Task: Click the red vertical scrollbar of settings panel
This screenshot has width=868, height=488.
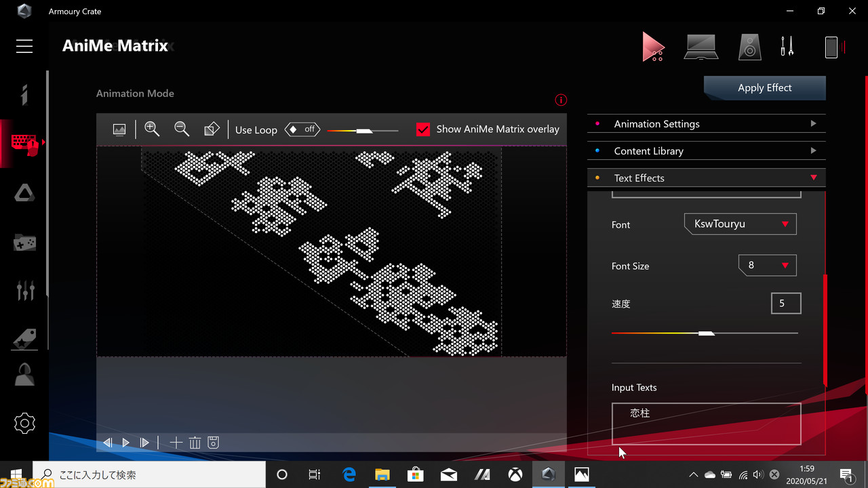Action: tap(825, 329)
